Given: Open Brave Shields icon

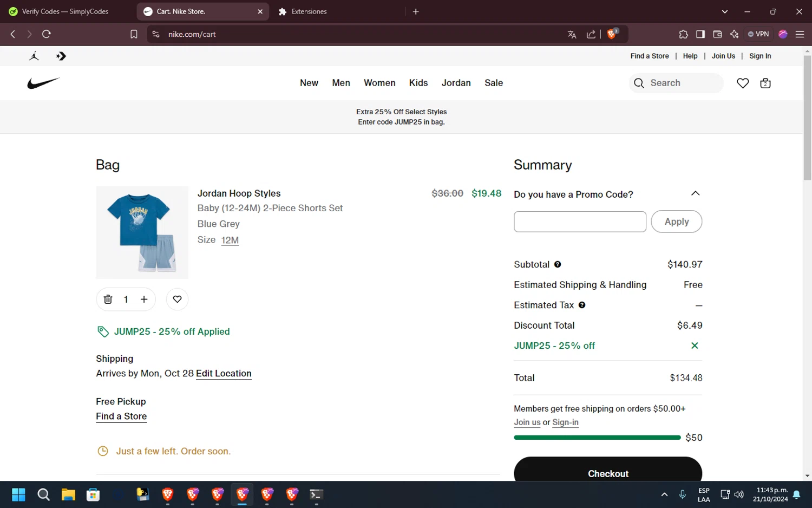Looking at the screenshot, I should click(x=612, y=34).
